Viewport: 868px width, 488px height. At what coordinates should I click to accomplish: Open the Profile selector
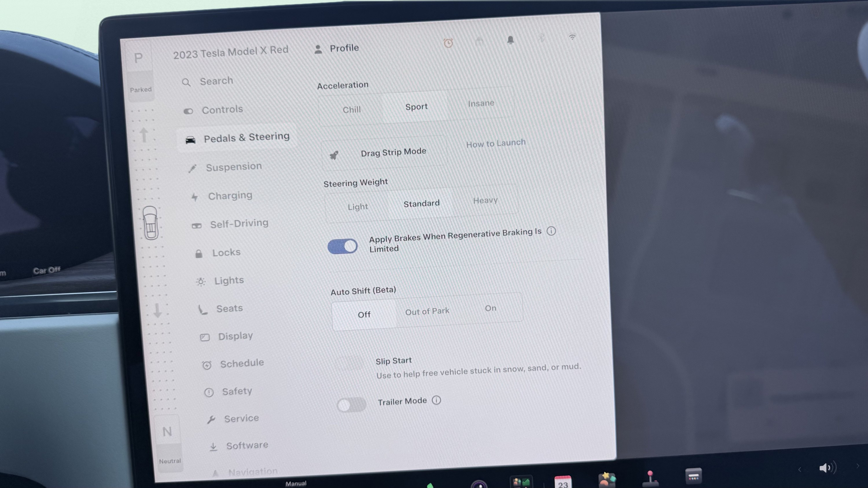pos(336,49)
